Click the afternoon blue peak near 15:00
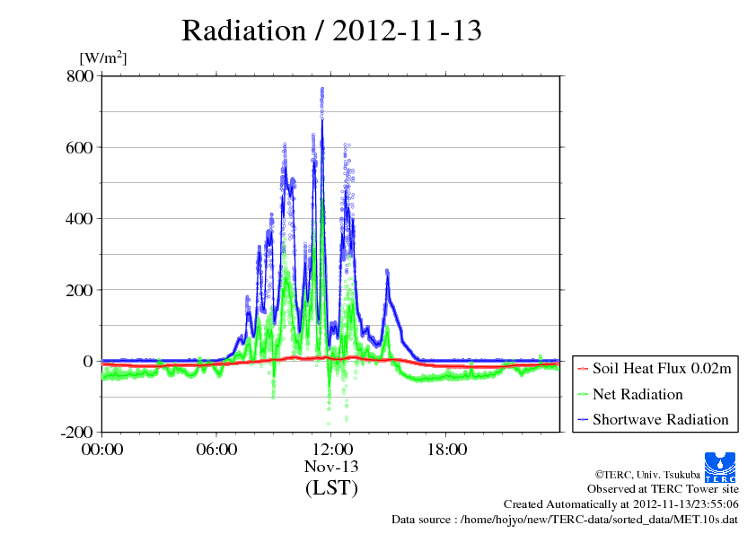The width and height of the screenshot is (756, 534). (387, 272)
